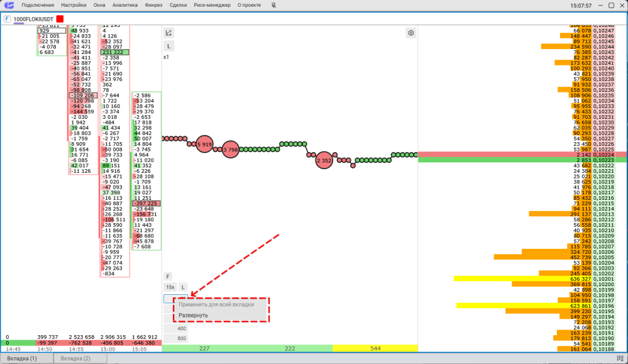Close the application window
The width and height of the screenshot is (628, 364).
[622, 5]
